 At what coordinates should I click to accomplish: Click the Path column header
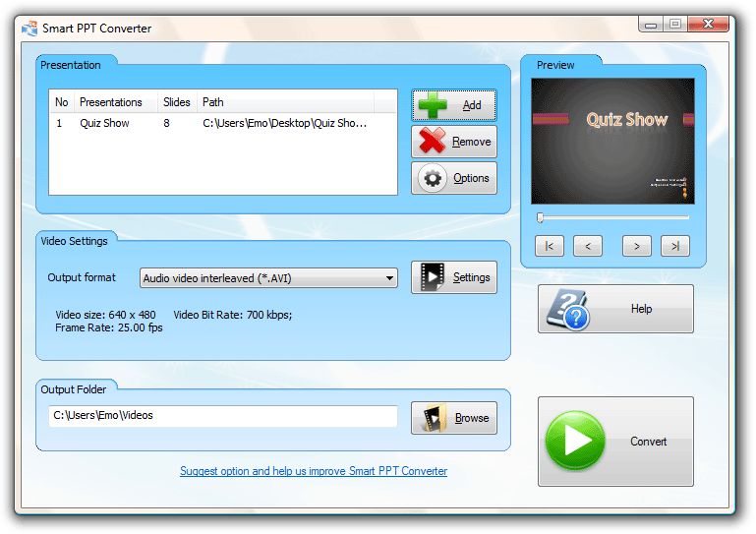(285, 102)
